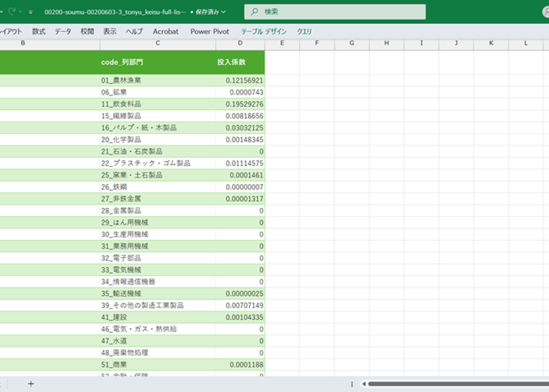Open the Power Pivot tab
The height and width of the screenshot is (392, 549).
click(x=210, y=31)
